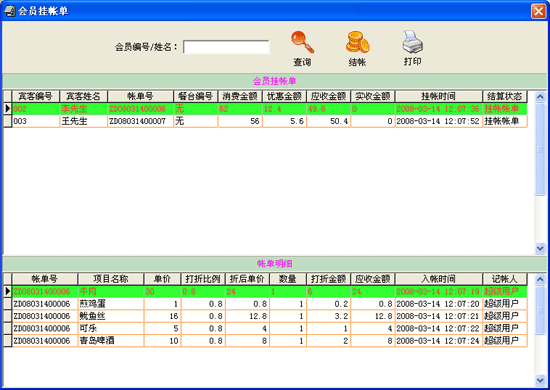This screenshot has width=550, height=390.
Task: Select item name 青岛啤酒 cell
Action: 111,341
